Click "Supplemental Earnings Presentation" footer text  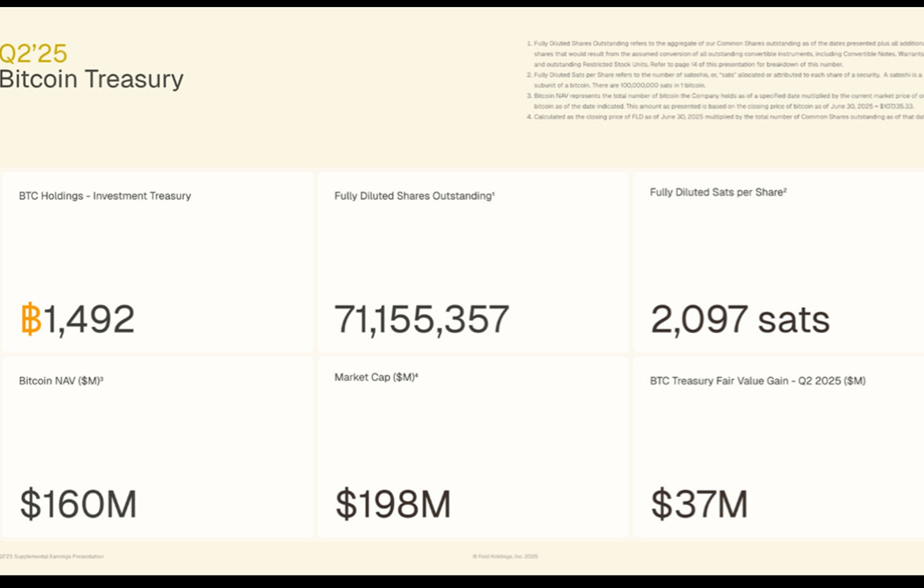pos(58,556)
